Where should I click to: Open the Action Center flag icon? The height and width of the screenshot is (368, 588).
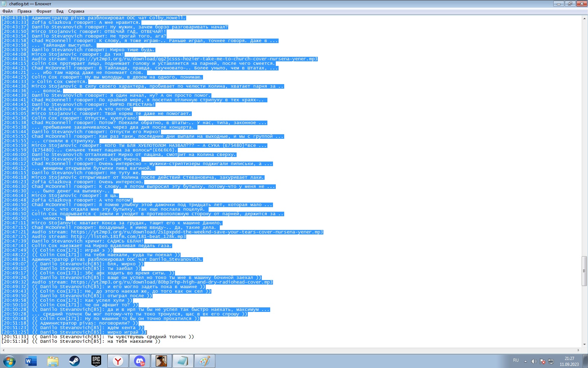tap(542, 361)
